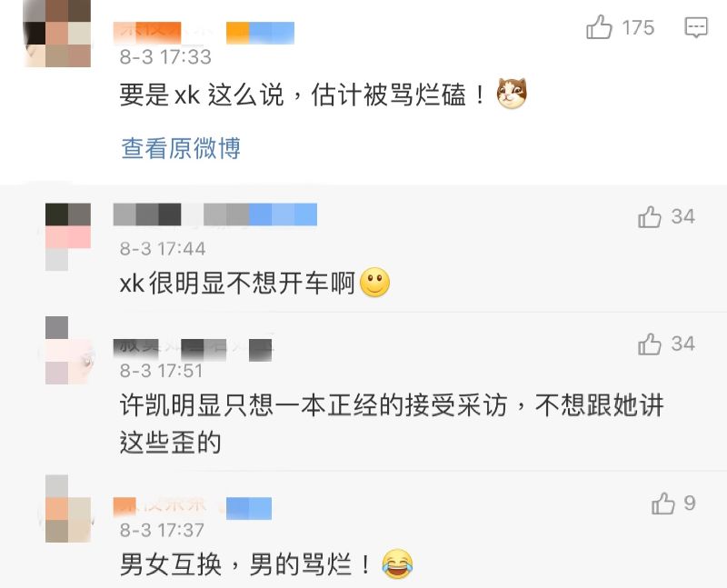The width and height of the screenshot is (727, 588).
Task: Tap the smiling face emoji
Action: click(374, 283)
